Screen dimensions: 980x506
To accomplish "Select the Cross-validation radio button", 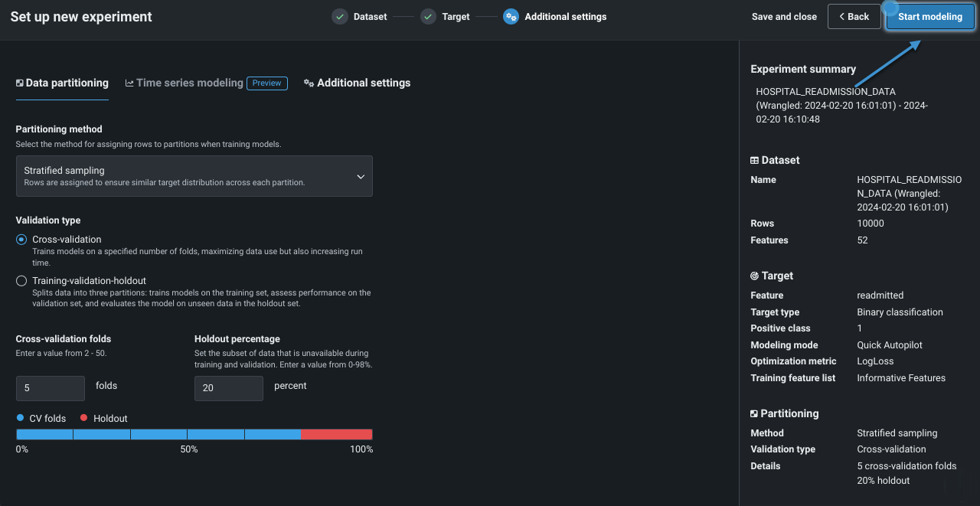I will [21, 240].
